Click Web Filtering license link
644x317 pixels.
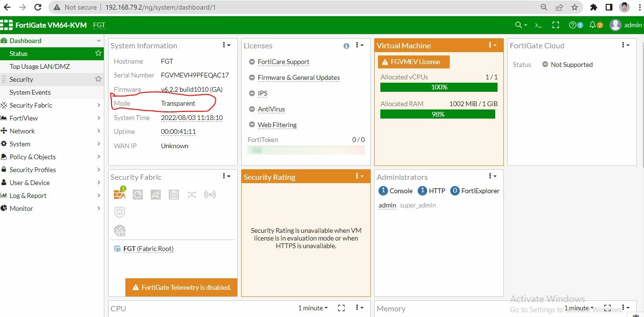point(277,125)
